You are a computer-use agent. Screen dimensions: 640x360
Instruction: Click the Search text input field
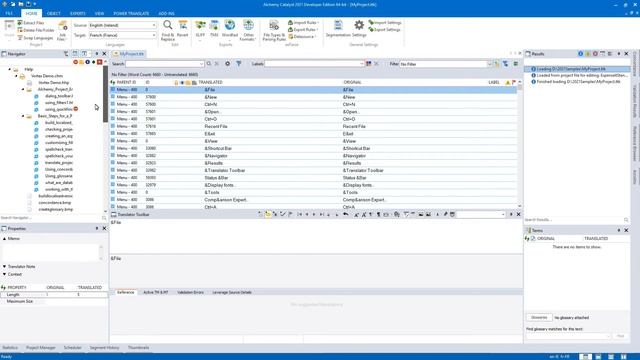click(x=164, y=64)
